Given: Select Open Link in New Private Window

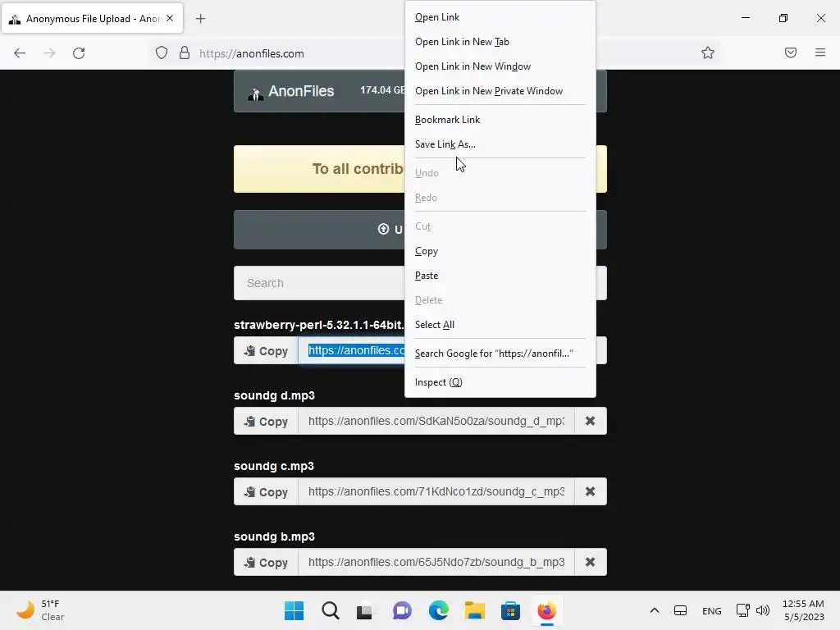Looking at the screenshot, I should pos(500,91).
